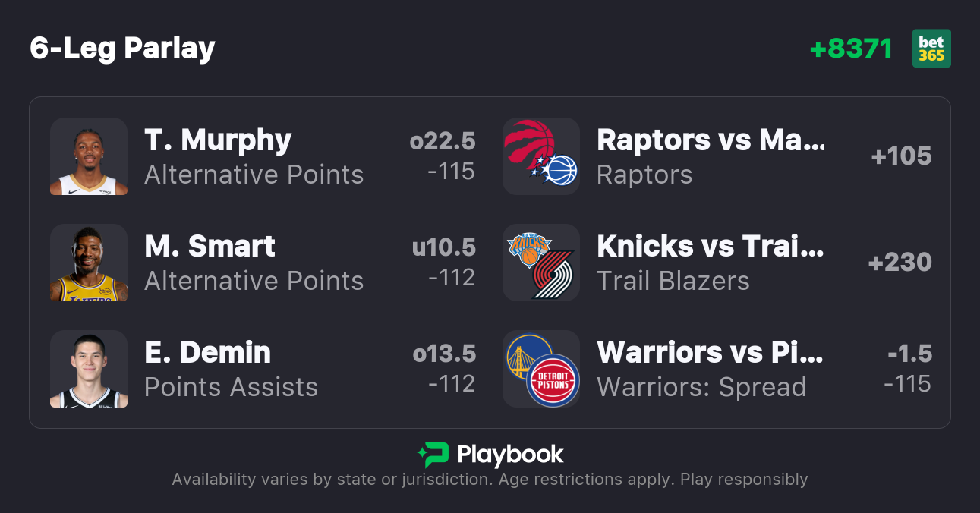Click the Playbook logo icon
The image size is (980, 513).
tap(433, 455)
